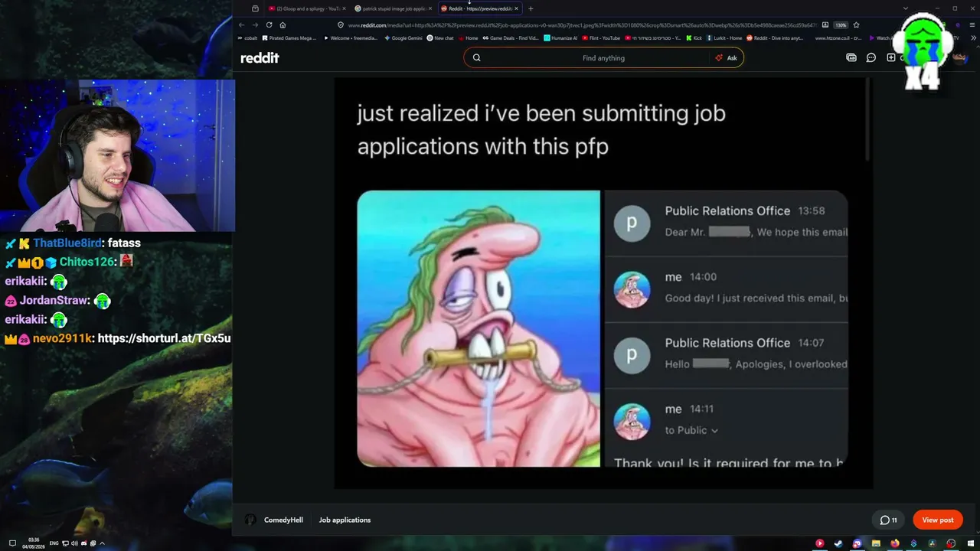Click the browser Forward arrow

tap(255, 25)
